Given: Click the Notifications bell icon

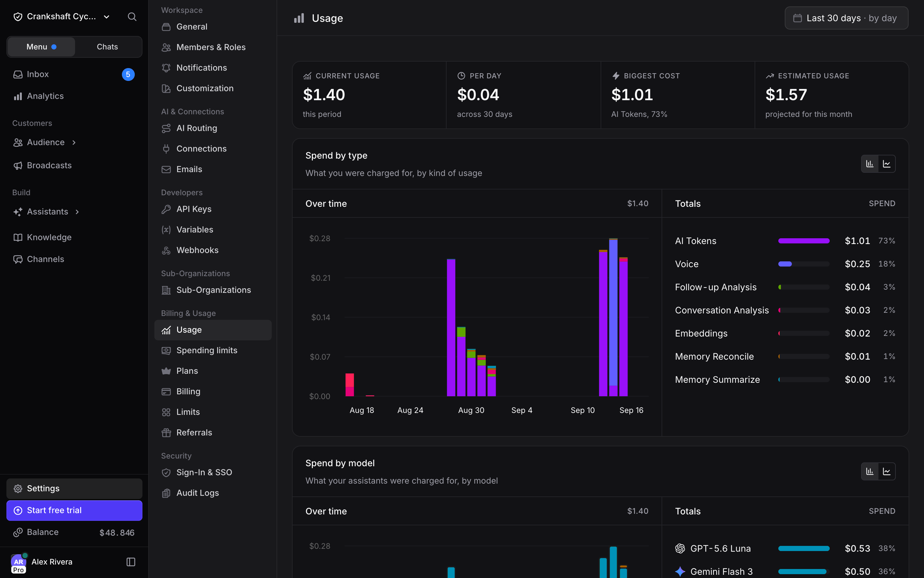Looking at the screenshot, I should coord(166,68).
